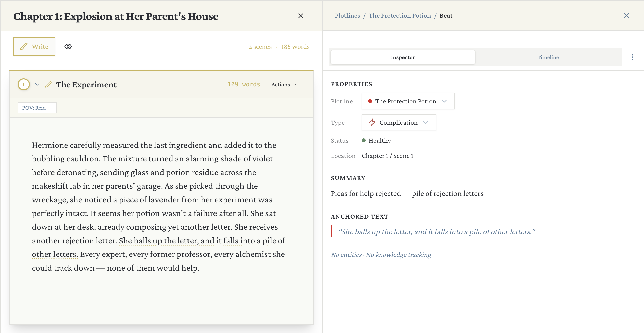
Task: Click the red plotline color dot
Action: [x=370, y=101]
